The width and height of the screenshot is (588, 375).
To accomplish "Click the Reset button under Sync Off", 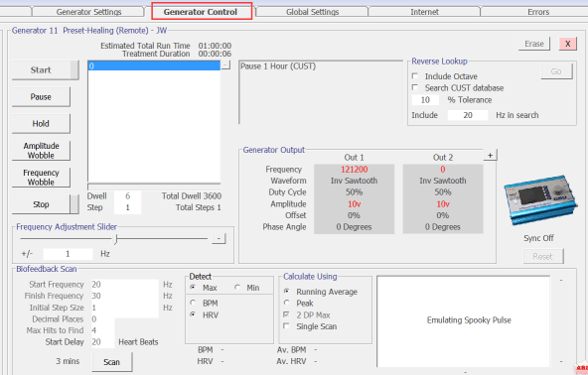I will pyautogui.click(x=543, y=257).
